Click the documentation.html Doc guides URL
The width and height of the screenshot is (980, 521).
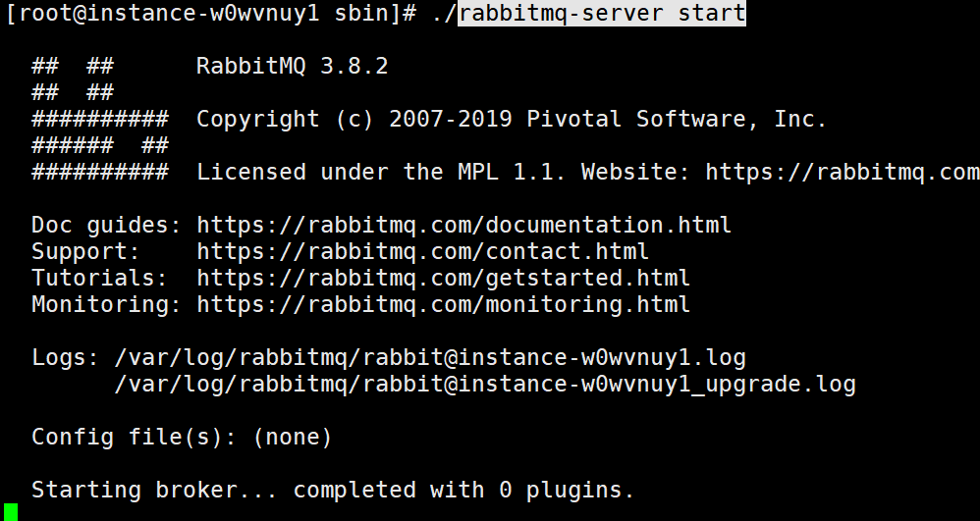(x=463, y=225)
